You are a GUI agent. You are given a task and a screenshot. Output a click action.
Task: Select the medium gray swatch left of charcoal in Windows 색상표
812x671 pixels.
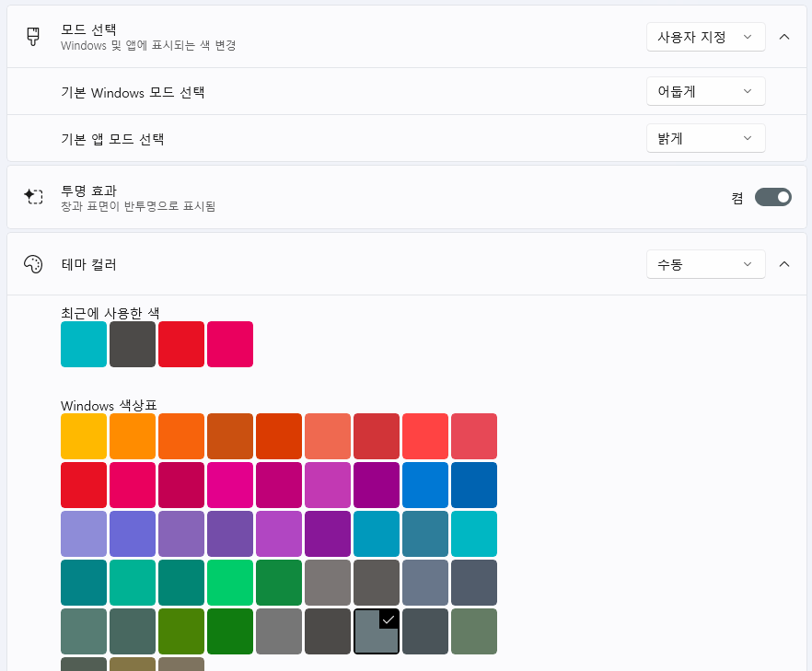click(279, 631)
